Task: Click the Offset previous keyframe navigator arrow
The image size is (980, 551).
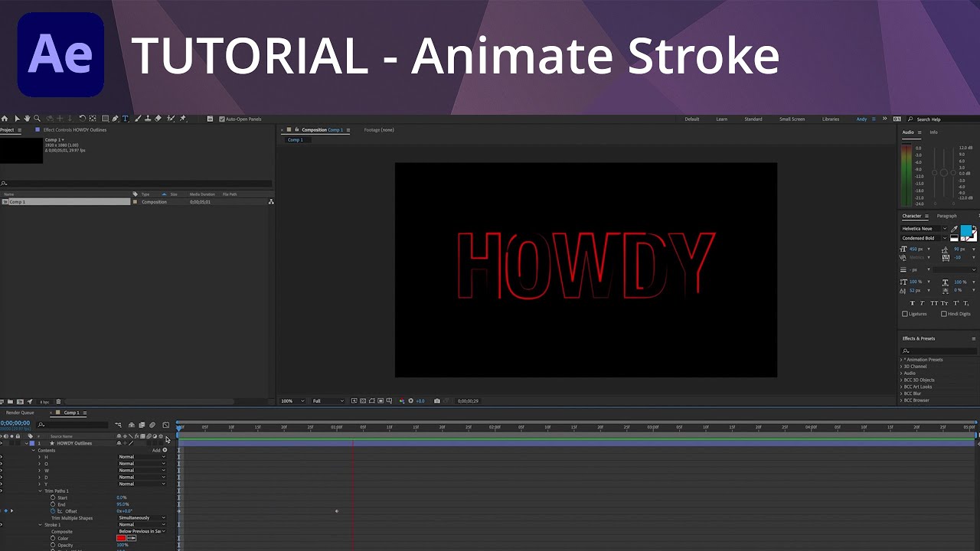Action: click(1, 511)
